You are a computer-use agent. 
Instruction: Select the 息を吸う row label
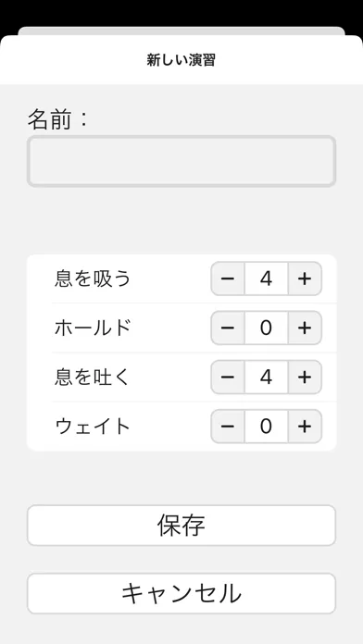coord(93,279)
